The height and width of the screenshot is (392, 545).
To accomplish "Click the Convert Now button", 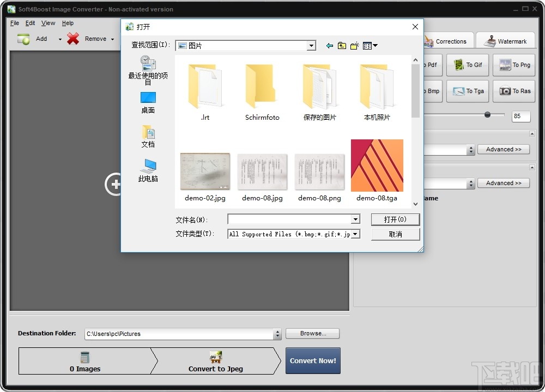I will click(x=313, y=360).
